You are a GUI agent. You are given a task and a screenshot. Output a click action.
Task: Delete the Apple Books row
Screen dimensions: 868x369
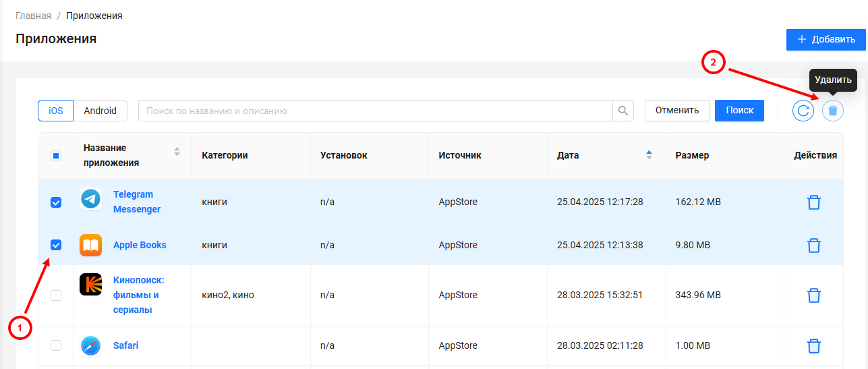coord(814,245)
